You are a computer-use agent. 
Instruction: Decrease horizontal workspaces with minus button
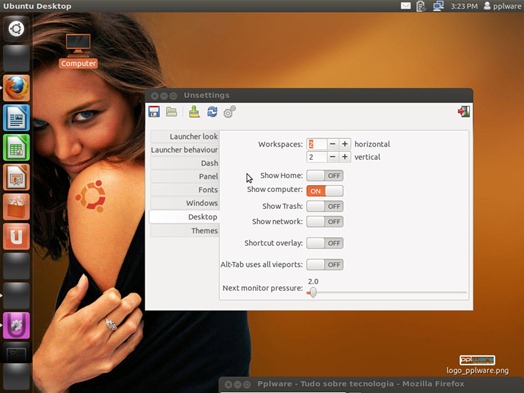tap(332, 144)
